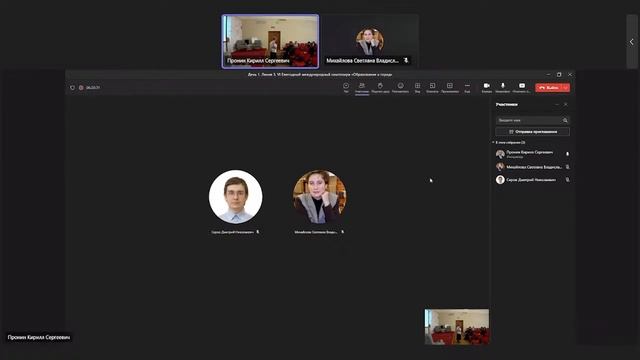640x360 pixels.
Task: Toggle the participants (Участники) panel icon
Action: coord(362,87)
